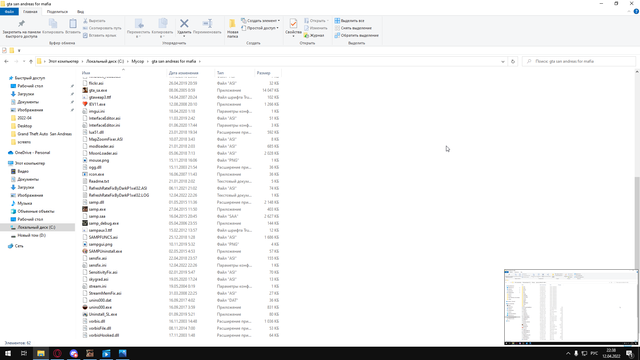Click the Back navigation arrow
Image resolution: width=640 pixels, height=360 pixels.
point(7,61)
